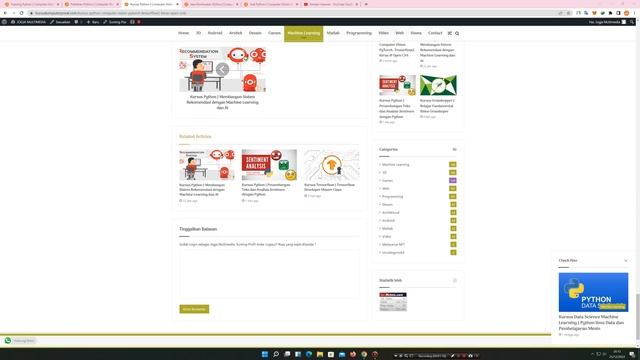Click the random article shuffle icon
The height and width of the screenshot is (360, 640).
[x=449, y=33]
